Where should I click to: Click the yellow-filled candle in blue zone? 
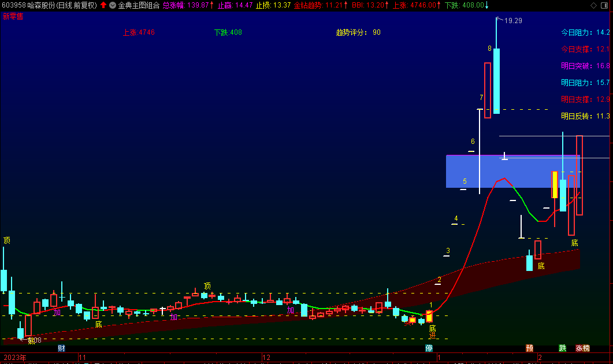555,184
